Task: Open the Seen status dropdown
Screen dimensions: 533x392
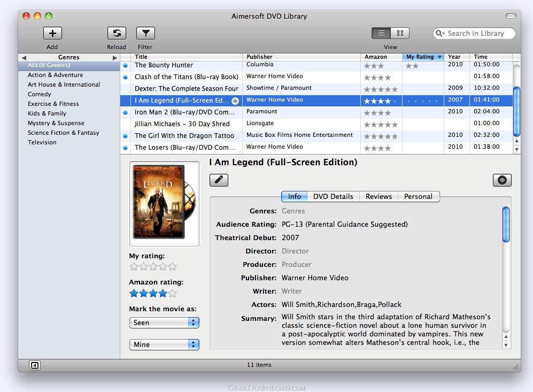Action: click(x=164, y=322)
